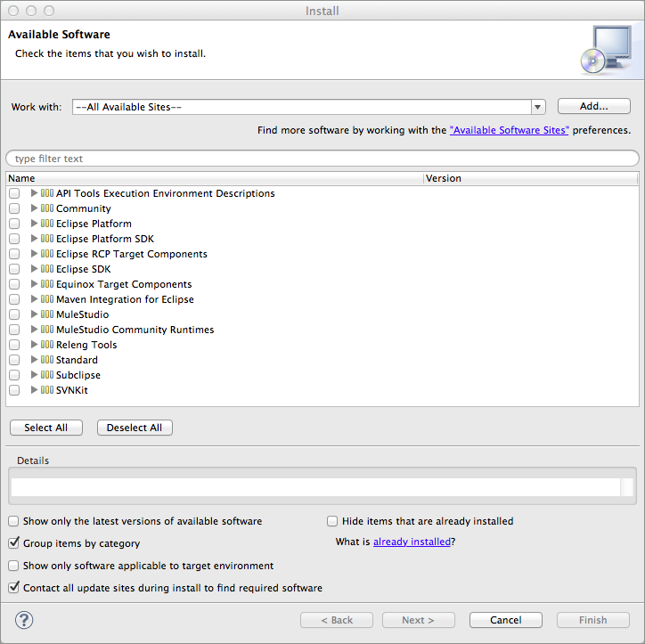The image size is (645, 644).
Task: Click the category icon beside SVNKit
Action: click(47, 389)
